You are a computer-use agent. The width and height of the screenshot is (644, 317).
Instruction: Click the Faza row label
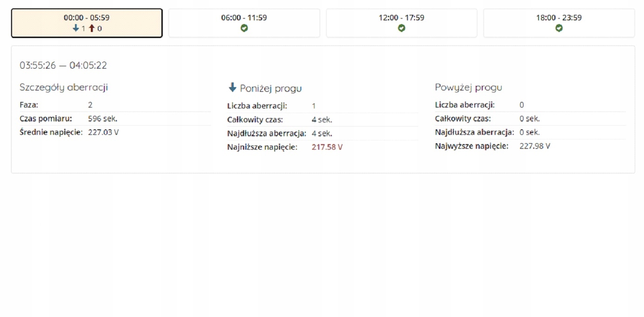click(29, 105)
